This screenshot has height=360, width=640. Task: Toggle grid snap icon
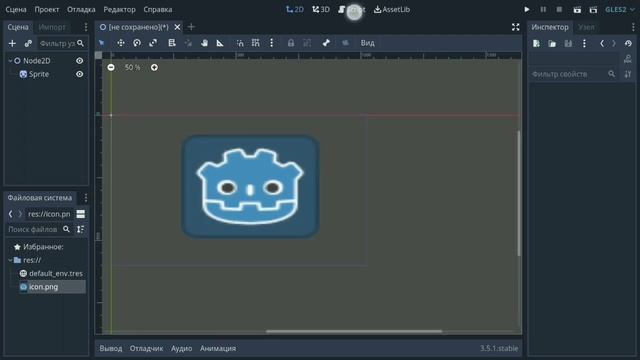point(256,43)
